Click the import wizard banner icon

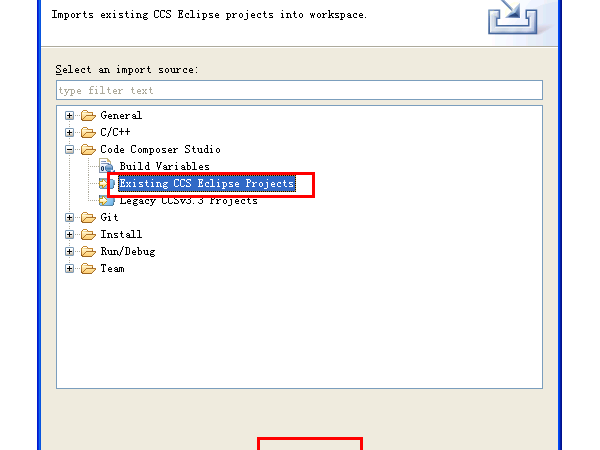click(x=516, y=18)
